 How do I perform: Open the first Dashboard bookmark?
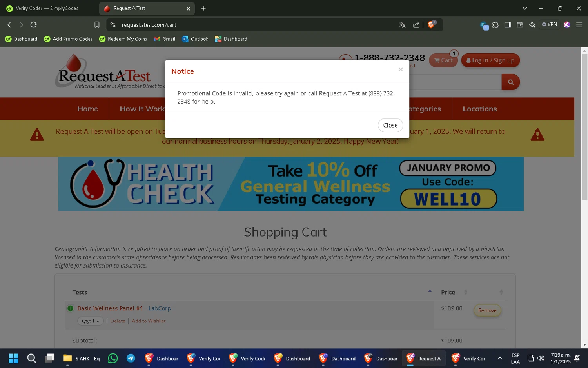coord(22,39)
